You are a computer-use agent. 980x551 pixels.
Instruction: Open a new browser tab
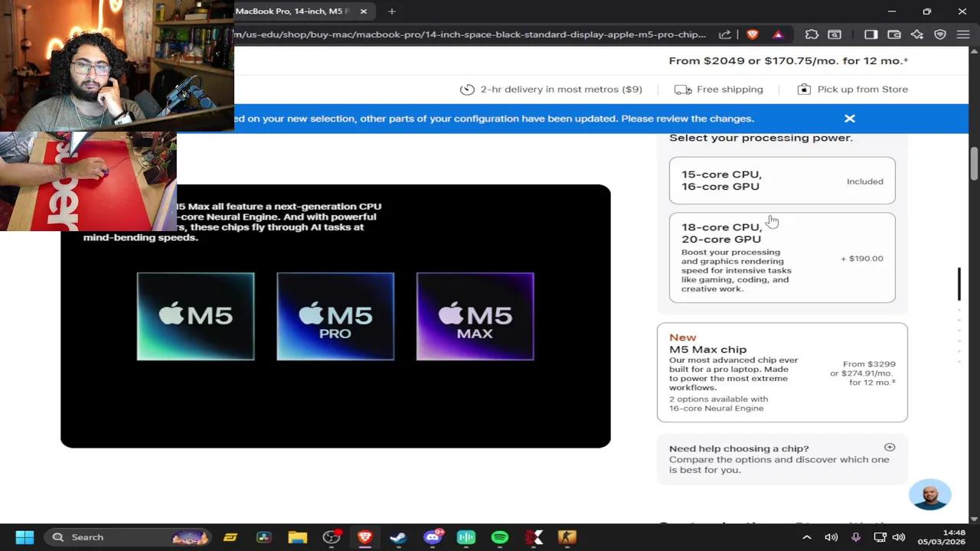coord(392,11)
